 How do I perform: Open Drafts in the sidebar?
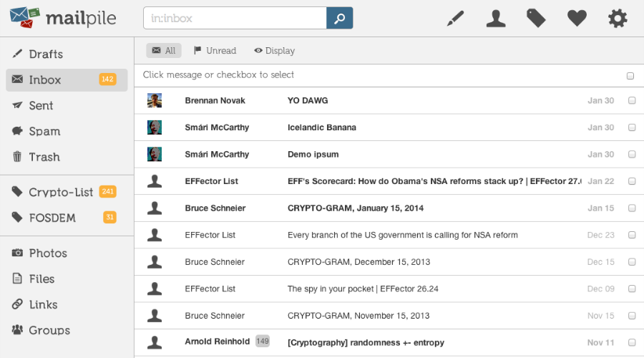[x=67, y=54]
